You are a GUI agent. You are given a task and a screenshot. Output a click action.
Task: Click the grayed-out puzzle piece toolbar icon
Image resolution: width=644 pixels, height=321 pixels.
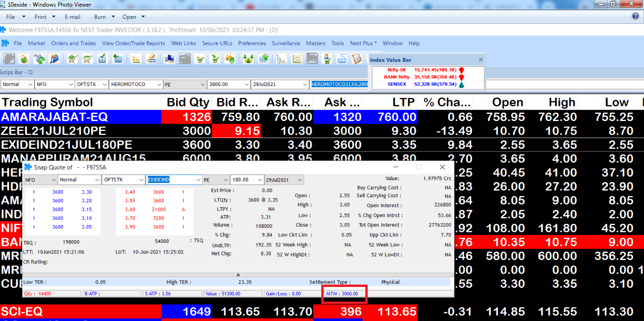(x=9, y=59)
